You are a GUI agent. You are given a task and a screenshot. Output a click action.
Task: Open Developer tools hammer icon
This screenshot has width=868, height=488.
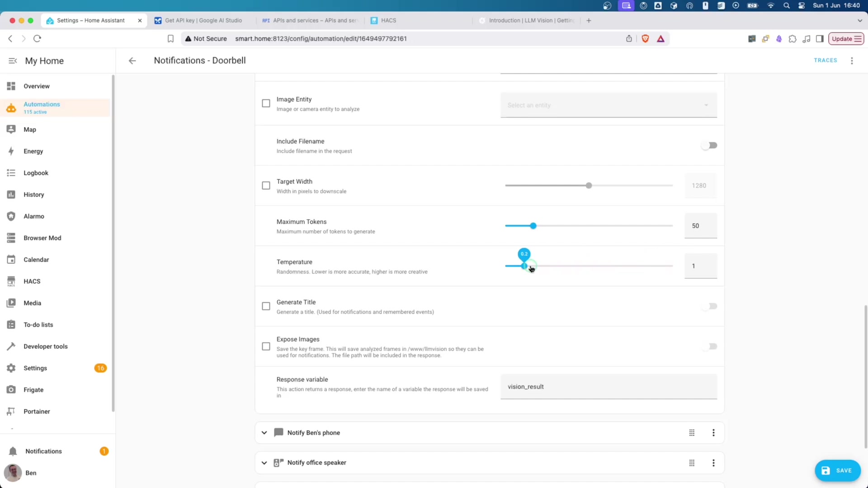[11, 347]
